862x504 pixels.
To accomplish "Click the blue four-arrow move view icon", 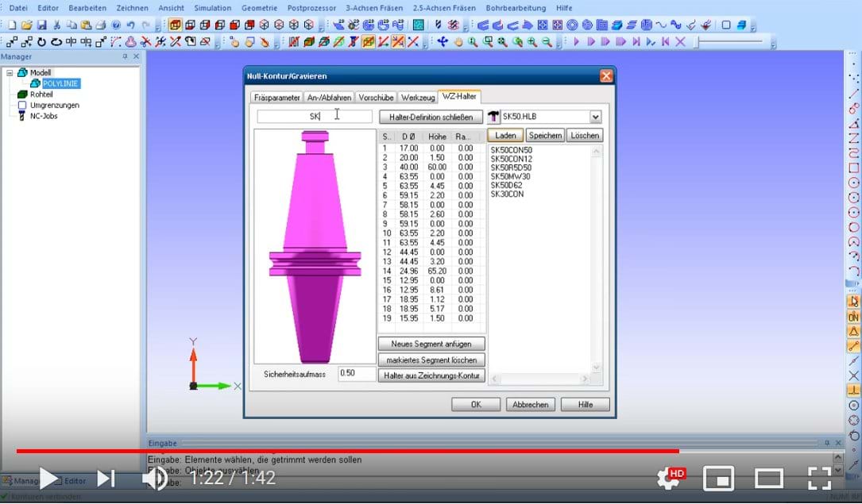I will click(443, 42).
